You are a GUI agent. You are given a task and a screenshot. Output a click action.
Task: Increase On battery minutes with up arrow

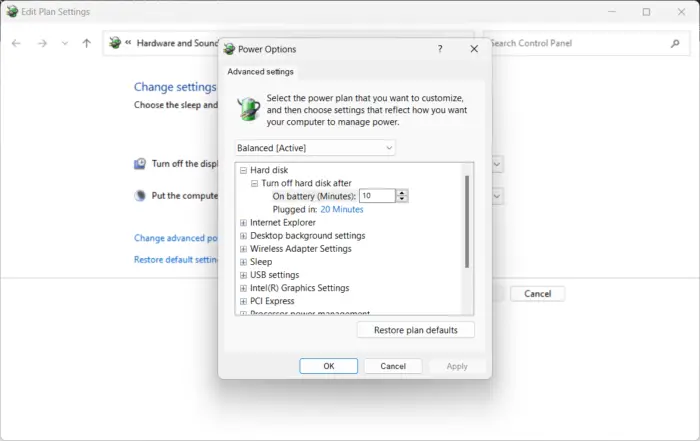(402, 193)
